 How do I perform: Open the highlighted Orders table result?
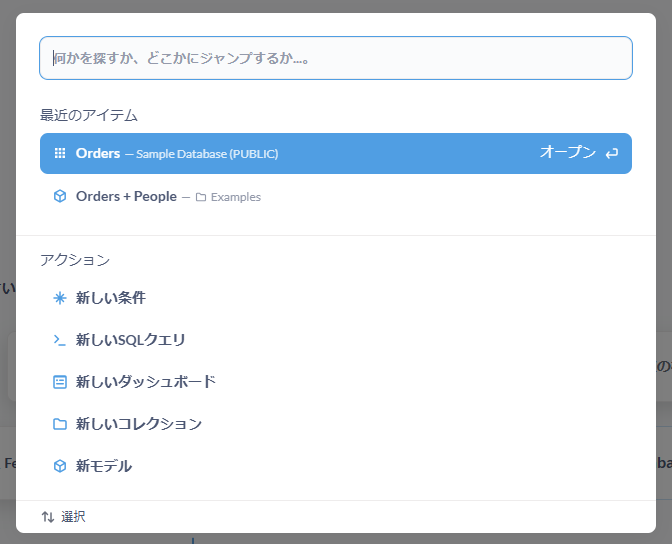pyautogui.click(x=336, y=153)
